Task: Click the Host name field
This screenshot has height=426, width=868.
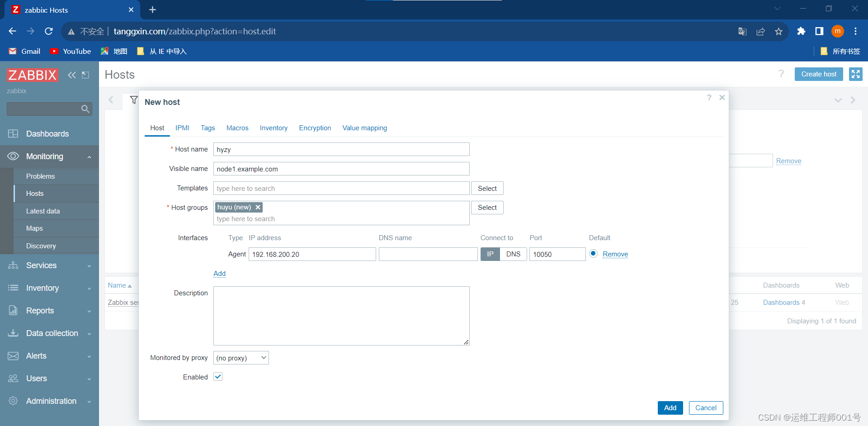Action: (x=341, y=150)
